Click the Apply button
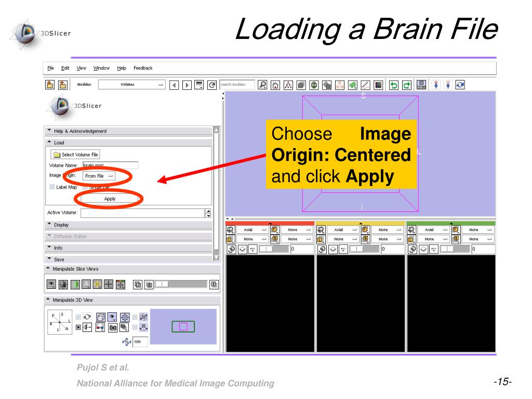 click(110, 199)
